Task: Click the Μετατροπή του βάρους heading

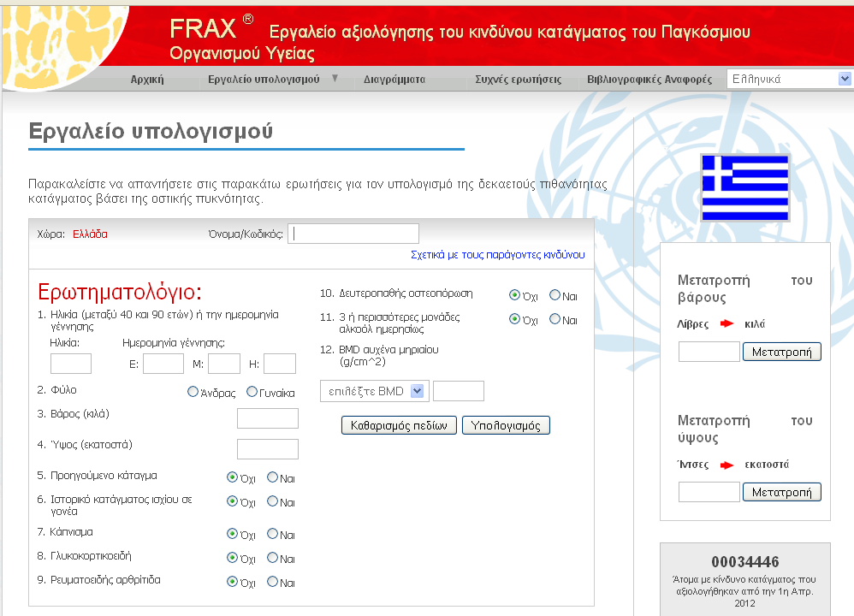Action: point(744,288)
